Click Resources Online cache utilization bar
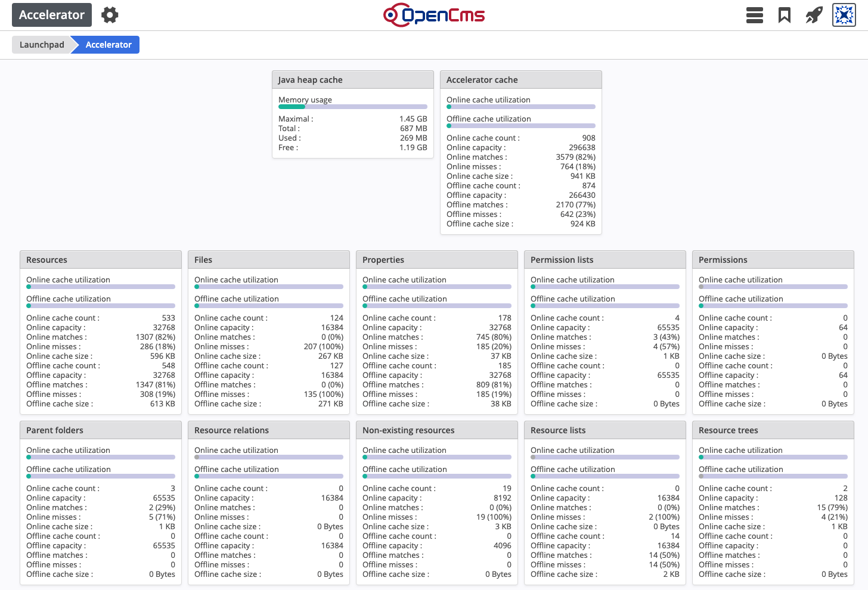The width and height of the screenshot is (868, 590). (101, 287)
